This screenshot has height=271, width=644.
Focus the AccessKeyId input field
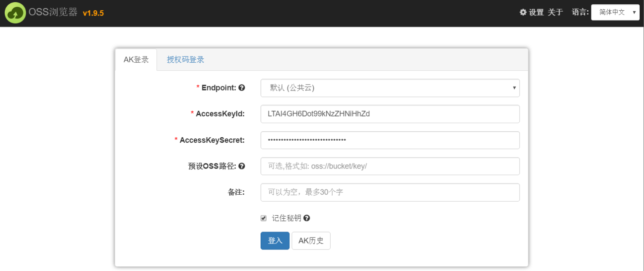click(x=390, y=114)
